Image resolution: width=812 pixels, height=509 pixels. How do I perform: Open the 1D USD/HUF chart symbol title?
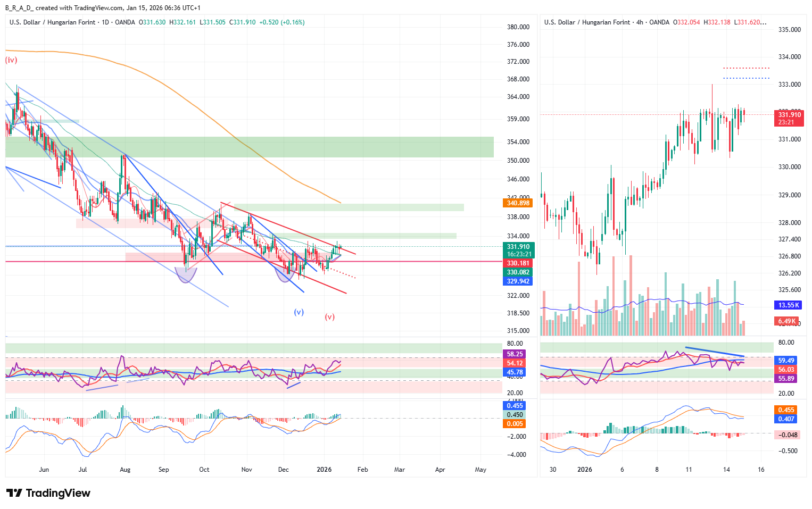[x=72, y=22]
